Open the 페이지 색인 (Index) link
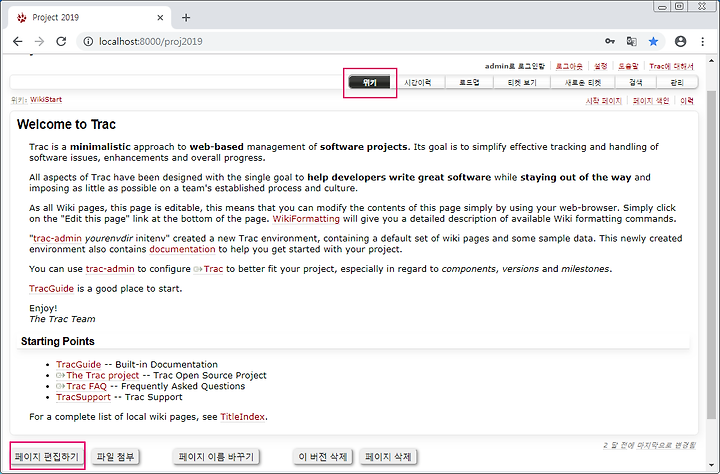The height and width of the screenshot is (474, 720). click(x=651, y=101)
